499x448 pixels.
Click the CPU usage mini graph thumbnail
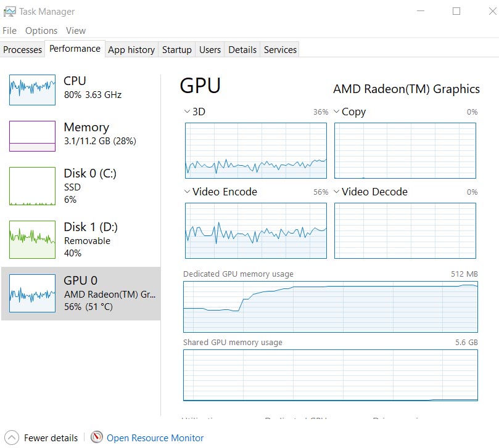32,90
